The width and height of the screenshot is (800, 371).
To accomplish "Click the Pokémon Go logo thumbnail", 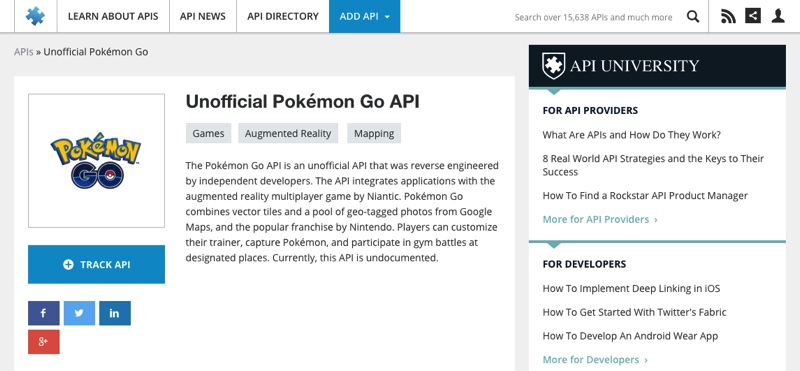I will [x=96, y=160].
